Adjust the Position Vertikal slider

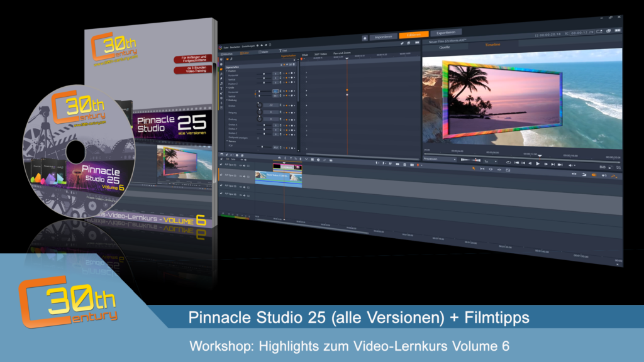264,79
